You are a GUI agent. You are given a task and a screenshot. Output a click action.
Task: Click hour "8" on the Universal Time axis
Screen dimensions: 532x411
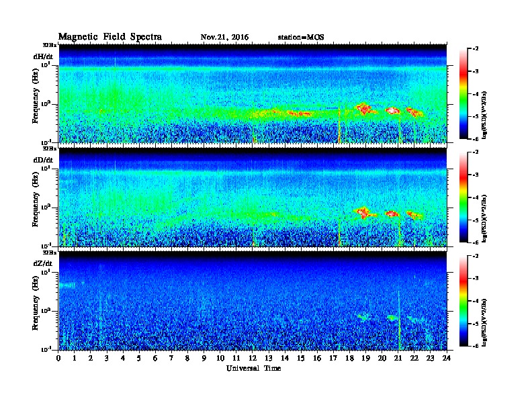coord(187,358)
